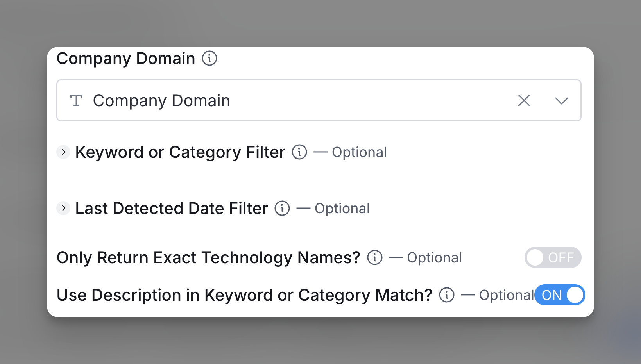This screenshot has width=641, height=364.
Task: Click the Company Domain heading label
Action: coord(126,59)
